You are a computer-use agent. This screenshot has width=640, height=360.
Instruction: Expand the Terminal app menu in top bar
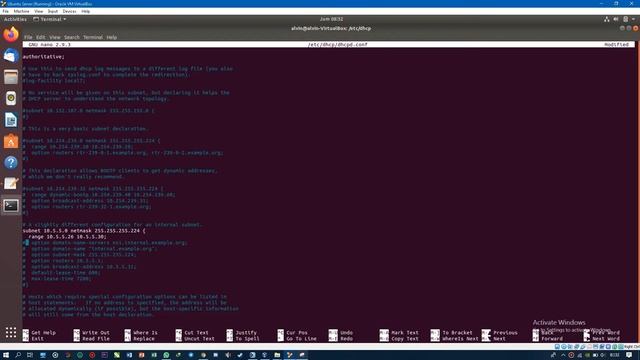(x=49, y=19)
